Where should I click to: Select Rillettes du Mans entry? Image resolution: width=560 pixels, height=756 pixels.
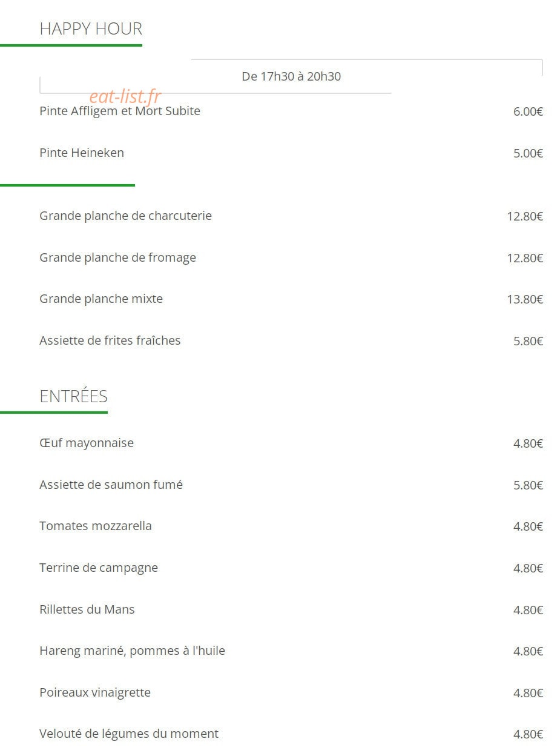(x=87, y=609)
